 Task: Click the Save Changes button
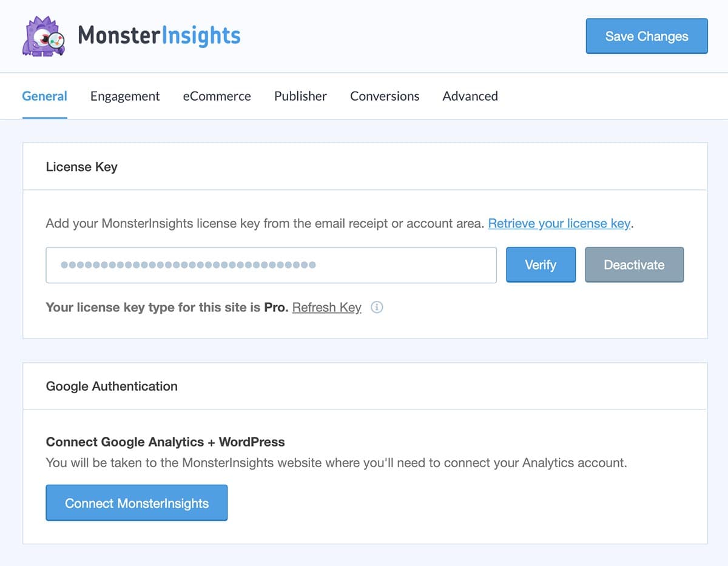click(x=646, y=36)
